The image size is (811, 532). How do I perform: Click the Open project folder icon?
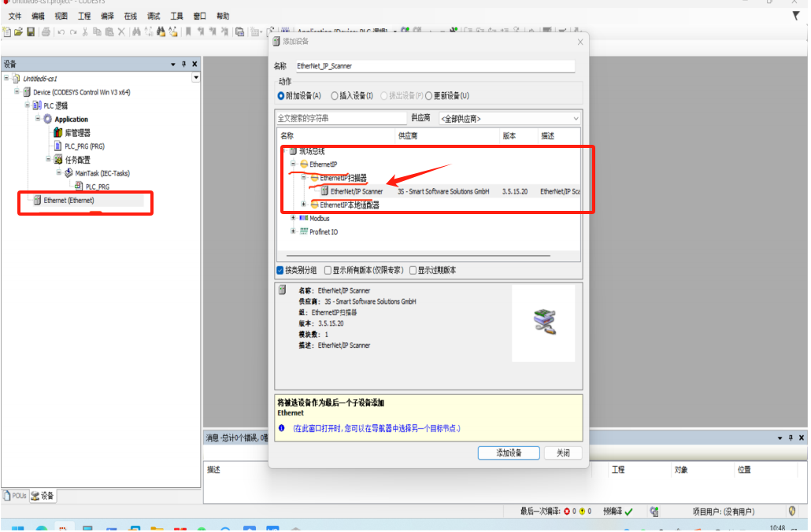click(x=18, y=31)
